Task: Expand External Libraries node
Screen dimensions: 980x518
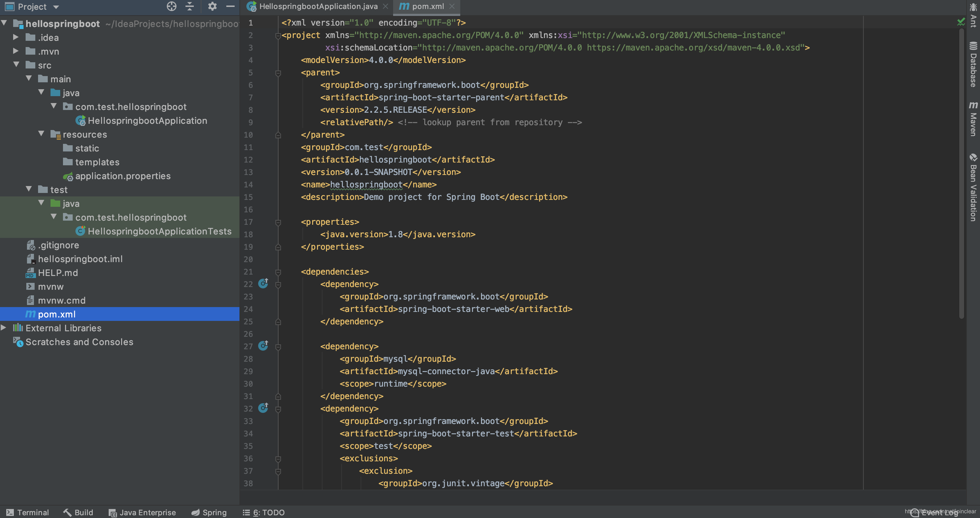Action: pos(3,327)
